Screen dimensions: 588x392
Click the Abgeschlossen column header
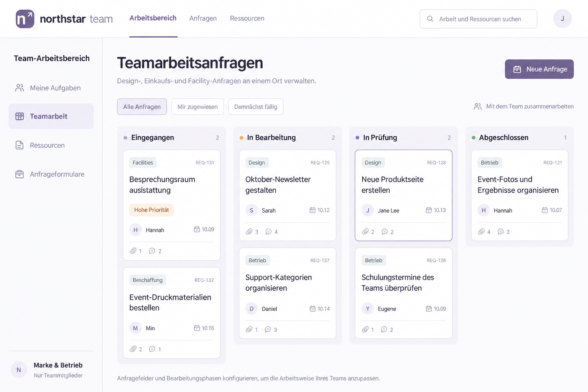pyautogui.click(x=503, y=137)
